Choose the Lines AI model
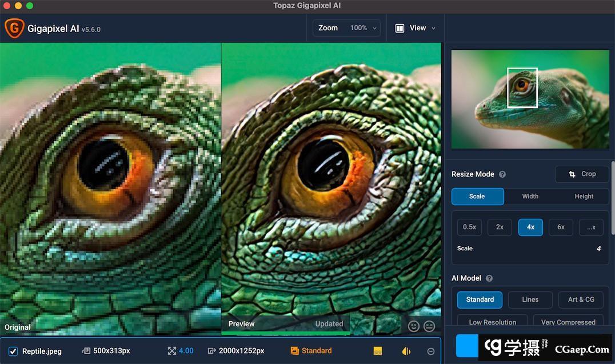Image resolution: width=615 pixels, height=364 pixels. pos(530,299)
